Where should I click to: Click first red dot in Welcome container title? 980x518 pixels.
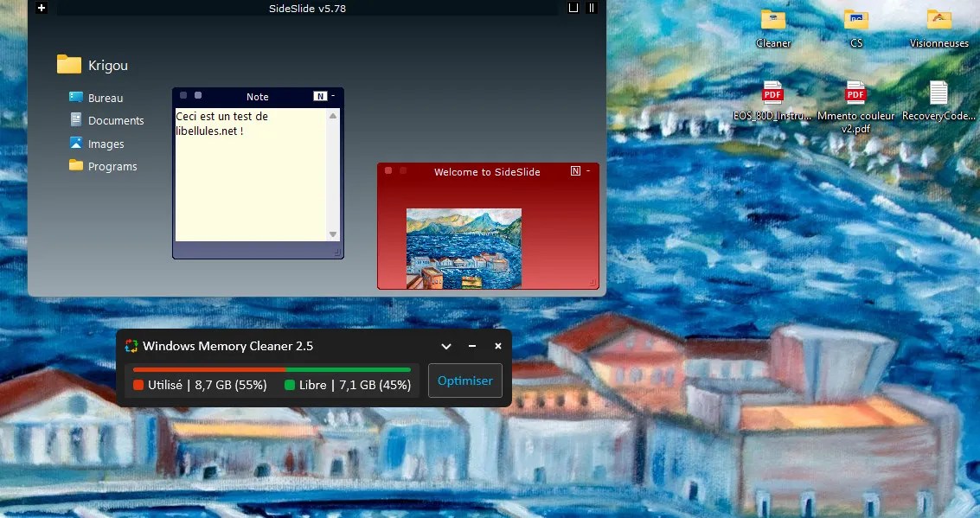388,170
